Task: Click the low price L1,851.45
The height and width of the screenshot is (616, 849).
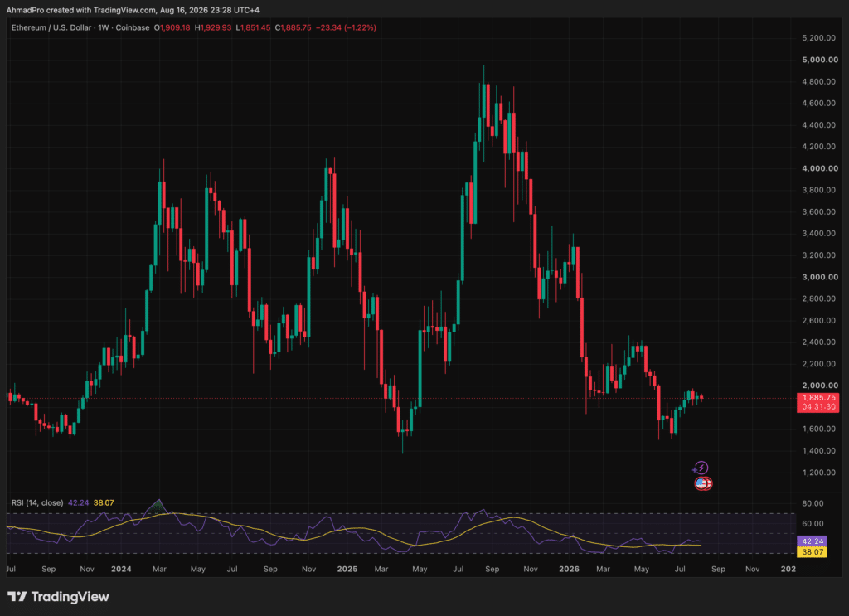Action: (x=253, y=27)
